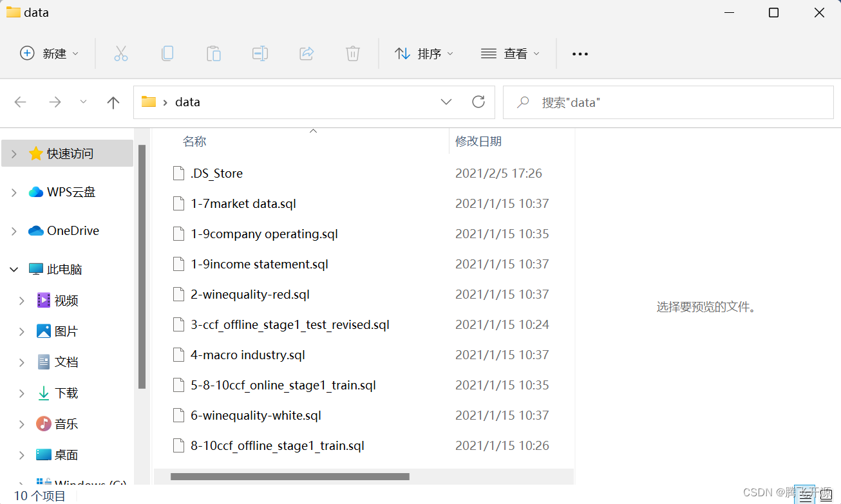Image resolution: width=841 pixels, height=504 pixels.
Task: Go up one folder level
Action: click(113, 102)
